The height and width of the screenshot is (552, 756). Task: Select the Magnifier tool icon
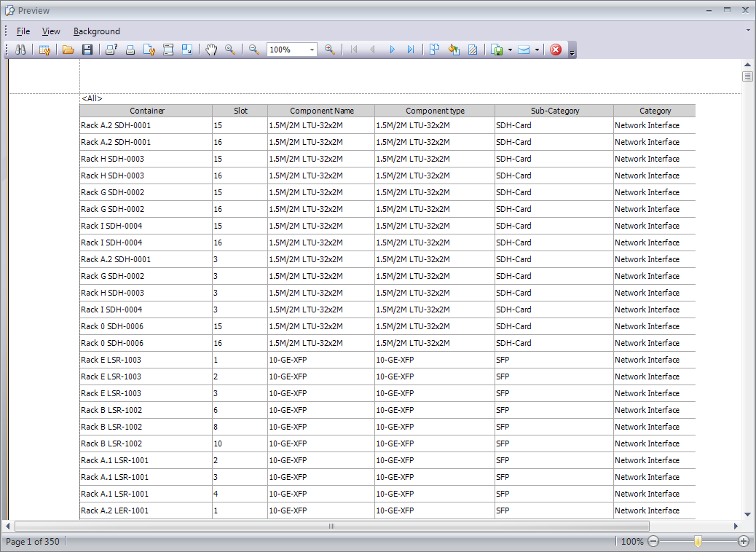click(230, 50)
